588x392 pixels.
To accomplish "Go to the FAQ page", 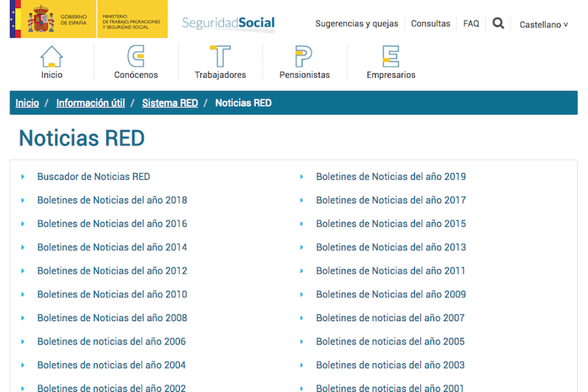I will pyautogui.click(x=471, y=24).
